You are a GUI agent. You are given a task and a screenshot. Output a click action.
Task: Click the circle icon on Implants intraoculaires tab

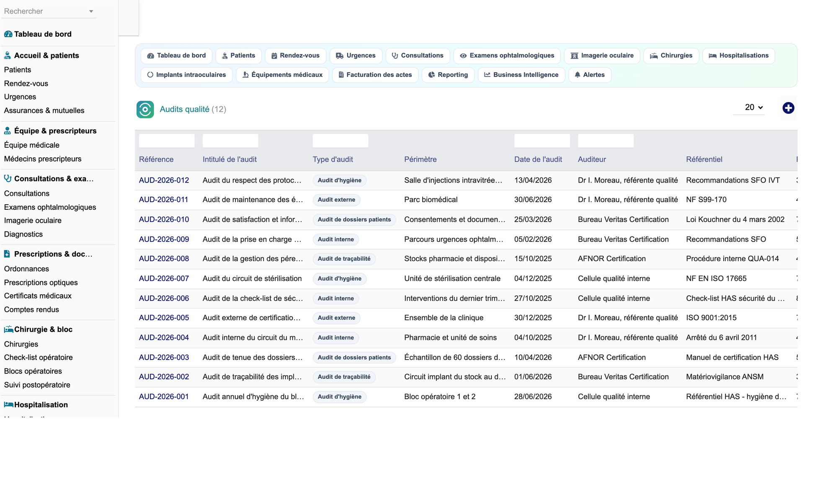[150, 75]
